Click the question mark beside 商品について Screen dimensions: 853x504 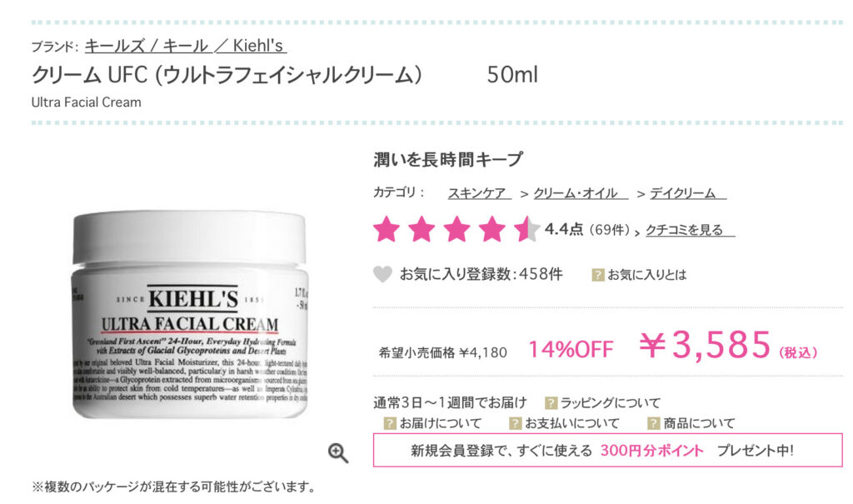[653, 423]
